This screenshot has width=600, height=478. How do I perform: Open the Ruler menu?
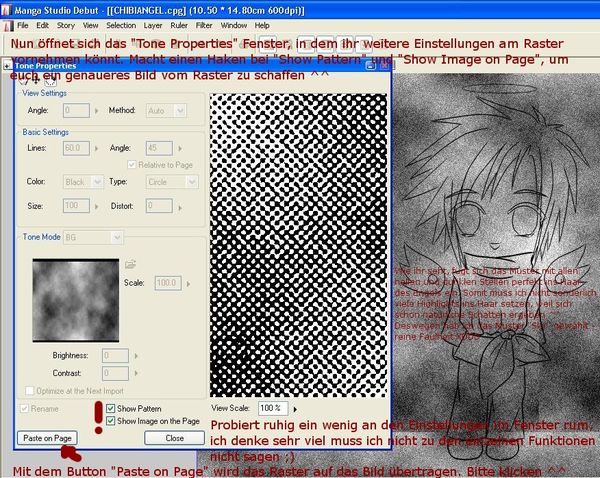click(x=179, y=25)
